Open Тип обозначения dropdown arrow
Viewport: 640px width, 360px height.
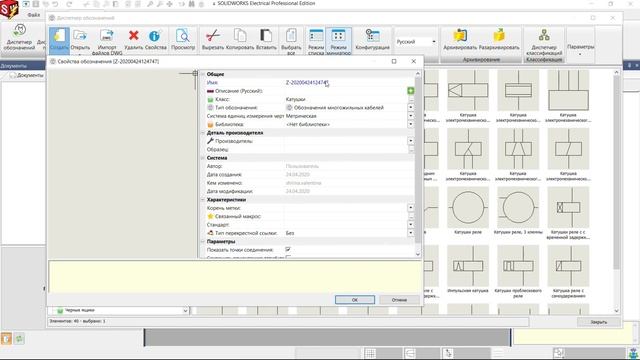coord(411,108)
